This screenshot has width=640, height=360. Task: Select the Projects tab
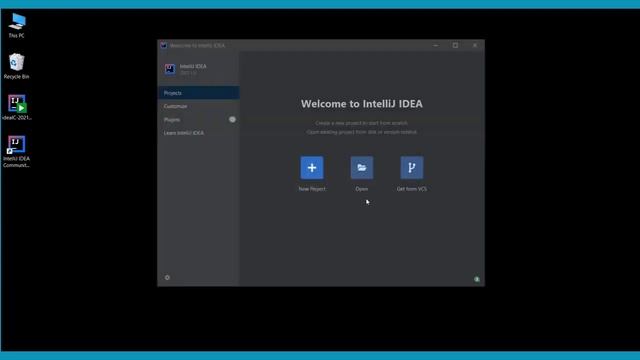click(x=198, y=93)
